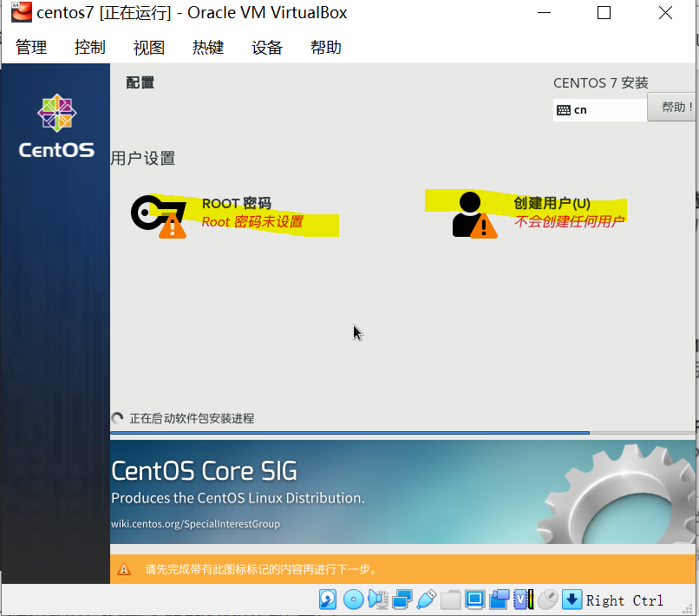Click the shared folders status icon
Viewport: 699px width, 616px height.
click(451, 600)
